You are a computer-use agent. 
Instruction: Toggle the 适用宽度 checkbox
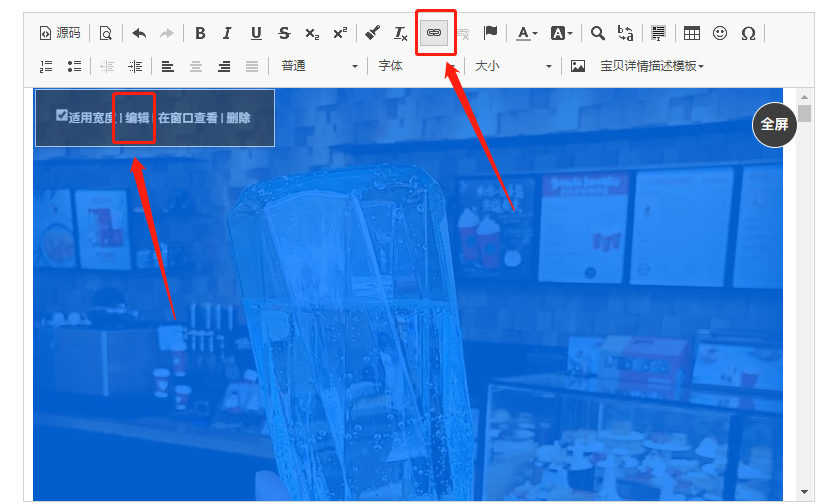point(62,115)
